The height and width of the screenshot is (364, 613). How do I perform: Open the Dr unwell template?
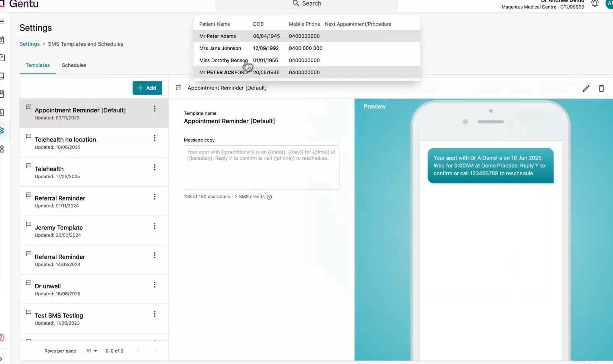point(94,289)
